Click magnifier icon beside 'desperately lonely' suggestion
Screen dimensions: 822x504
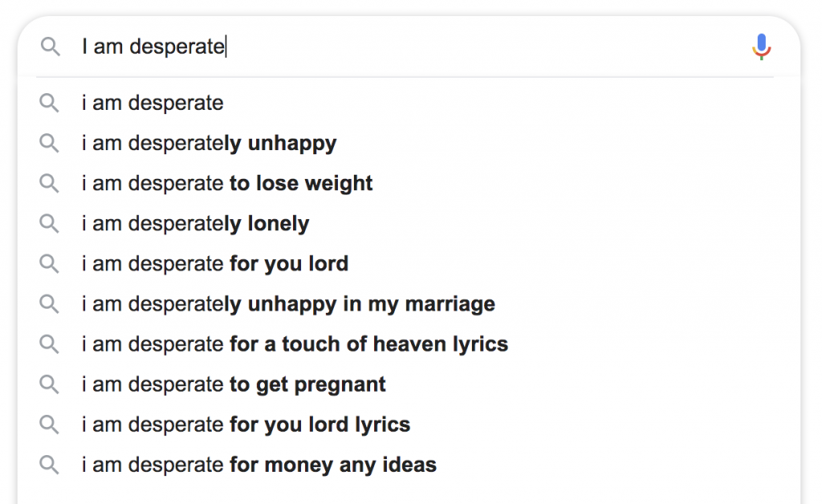click(x=49, y=224)
